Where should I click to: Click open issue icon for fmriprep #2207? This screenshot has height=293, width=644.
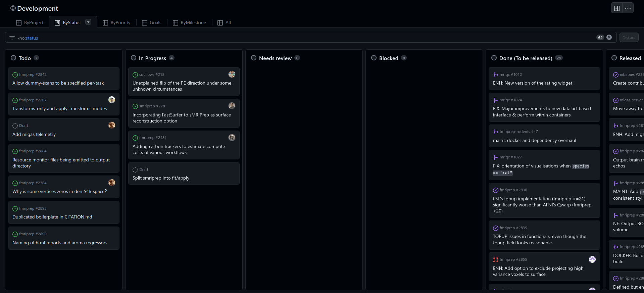tap(15, 100)
